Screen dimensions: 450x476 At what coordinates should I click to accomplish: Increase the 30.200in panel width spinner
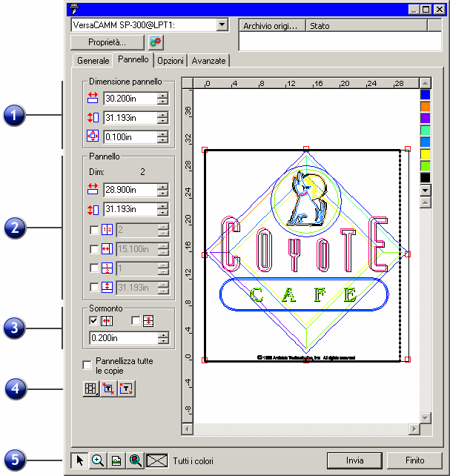click(162, 96)
